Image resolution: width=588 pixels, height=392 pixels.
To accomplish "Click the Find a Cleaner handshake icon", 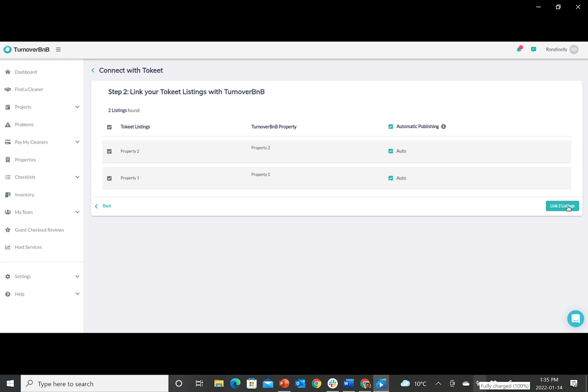I will point(8,89).
